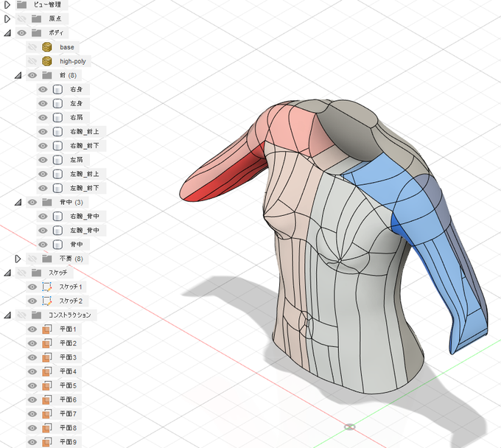Select the 右身 body icon
Screen dimensions: 501x448
(x=57, y=89)
